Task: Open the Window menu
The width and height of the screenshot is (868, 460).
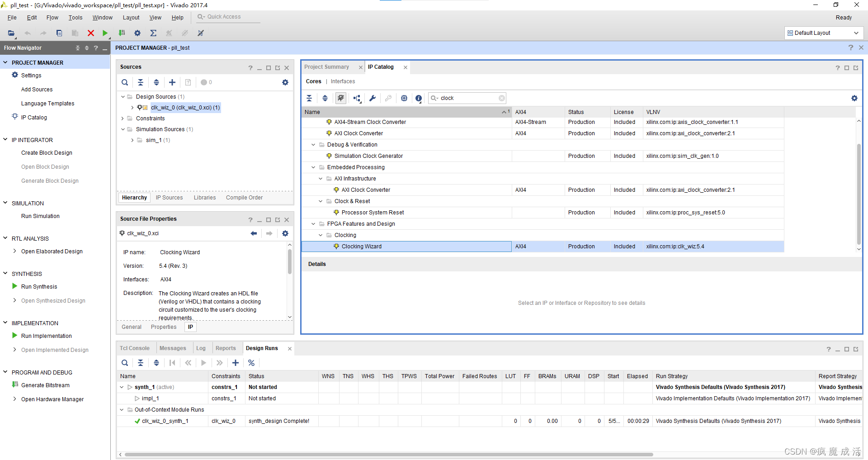Action: click(x=103, y=18)
